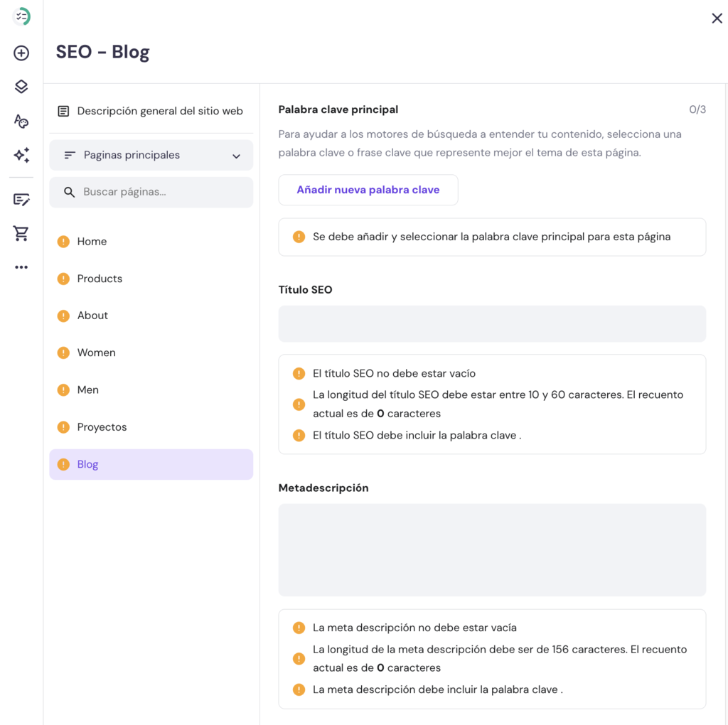Switch to Descripción general del sitio web
The image size is (728, 725).
point(151,111)
